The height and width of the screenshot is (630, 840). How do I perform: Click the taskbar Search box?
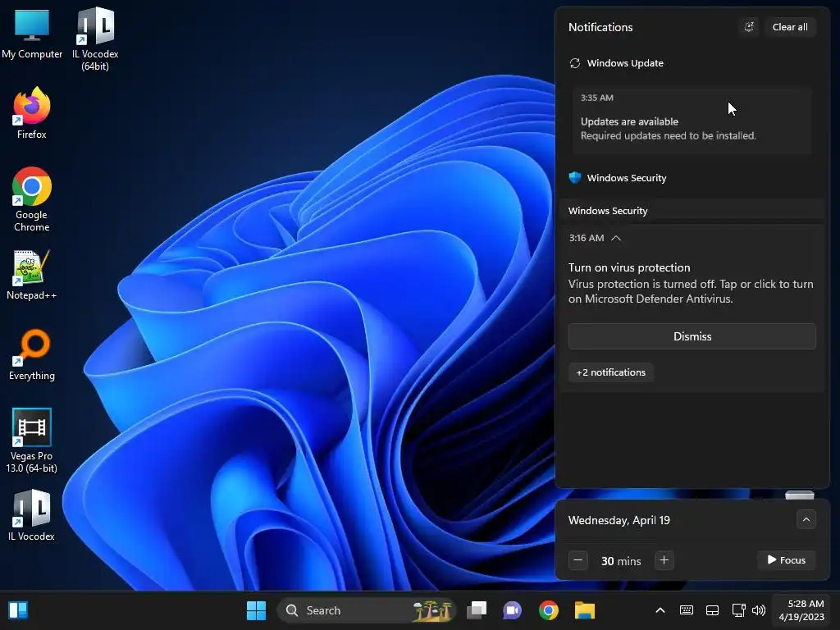point(365,610)
